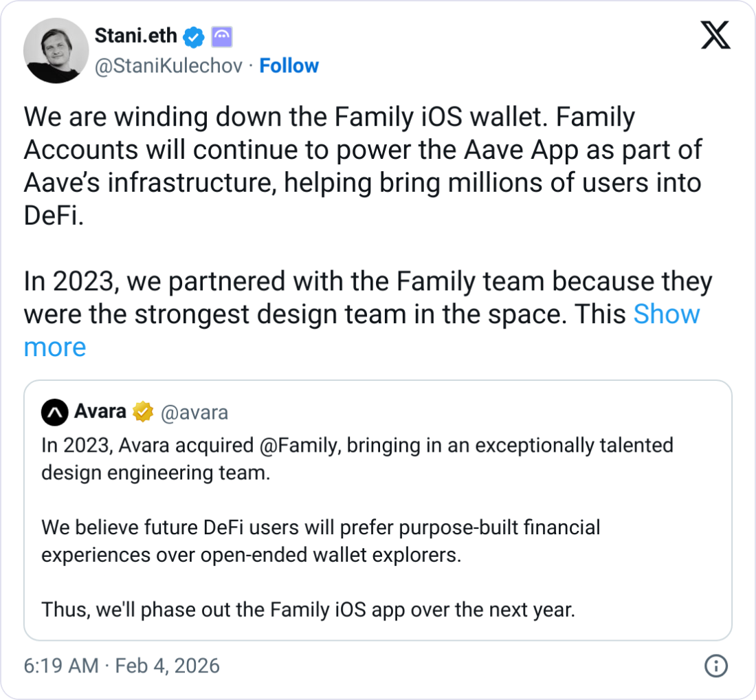The height and width of the screenshot is (700, 756).
Task: Open the tweet info icon
Action: coord(716,667)
